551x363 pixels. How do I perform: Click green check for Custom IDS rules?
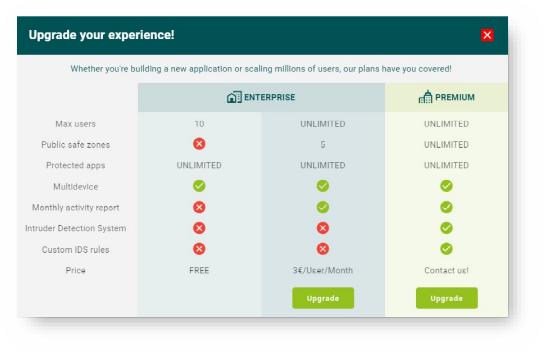click(446, 249)
